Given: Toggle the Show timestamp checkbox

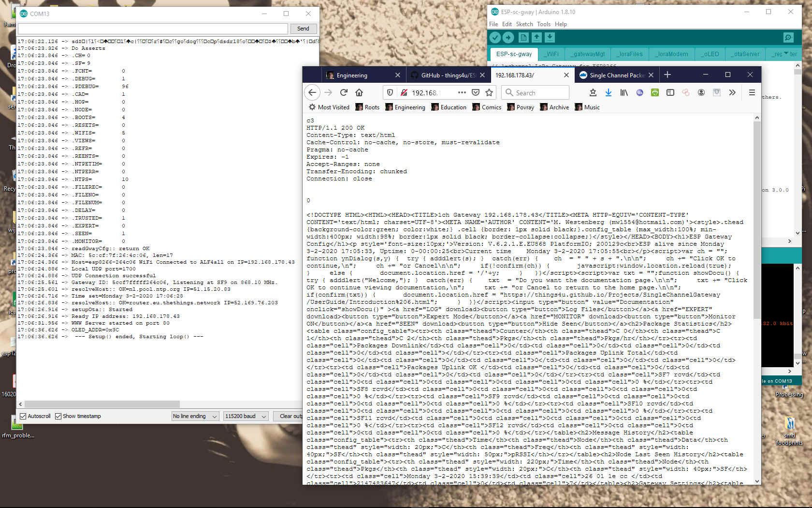Looking at the screenshot, I should (58, 416).
